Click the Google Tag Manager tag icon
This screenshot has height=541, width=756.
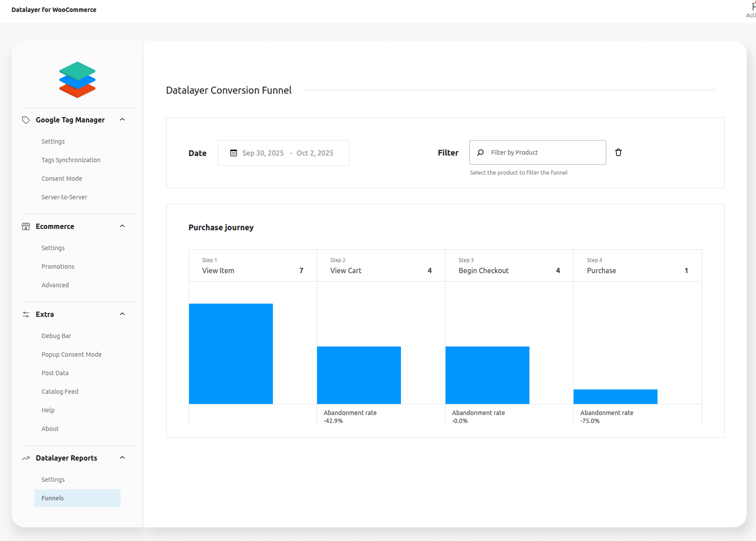tap(26, 120)
